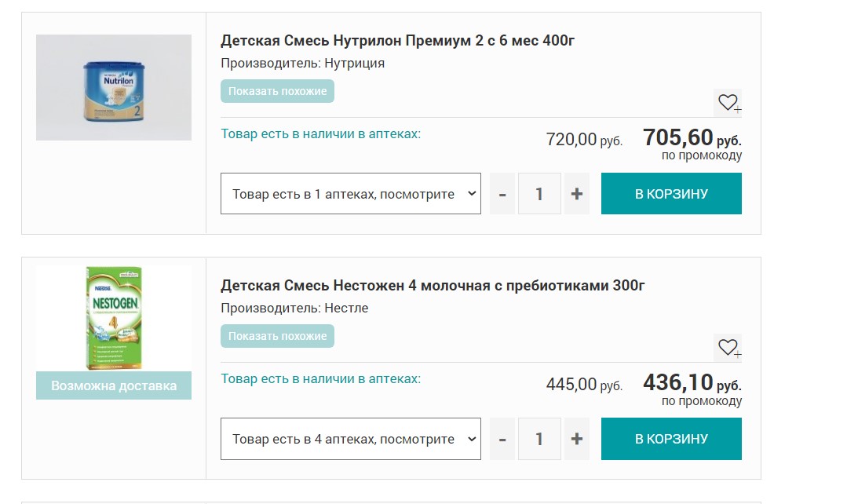Add Nestogen 4 to cart

pyautogui.click(x=671, y=438)
